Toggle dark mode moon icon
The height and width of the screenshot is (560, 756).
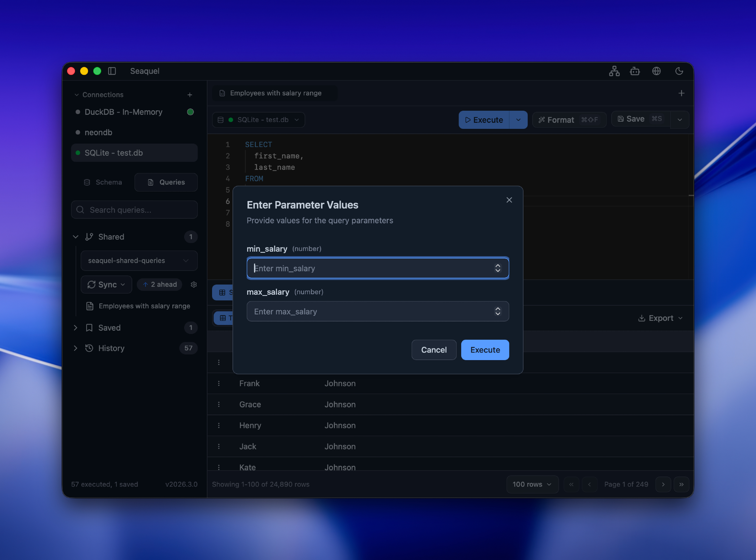pos(679,71)
